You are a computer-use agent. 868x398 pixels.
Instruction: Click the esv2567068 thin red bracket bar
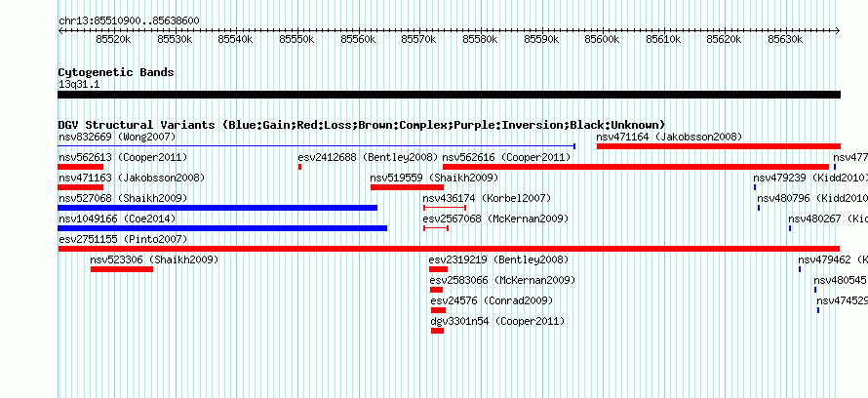(x=436, y=228)
